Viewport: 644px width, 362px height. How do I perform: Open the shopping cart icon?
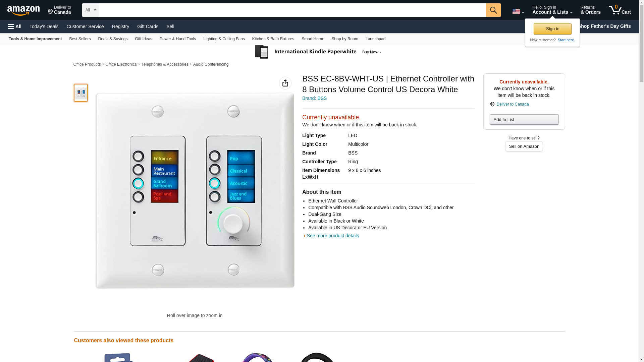[620, 10]
